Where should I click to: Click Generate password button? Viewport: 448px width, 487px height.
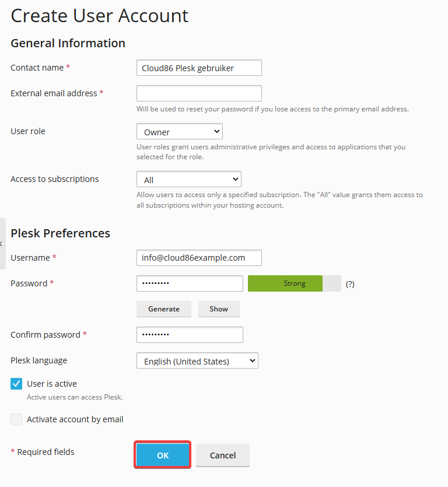pos(164,309)
